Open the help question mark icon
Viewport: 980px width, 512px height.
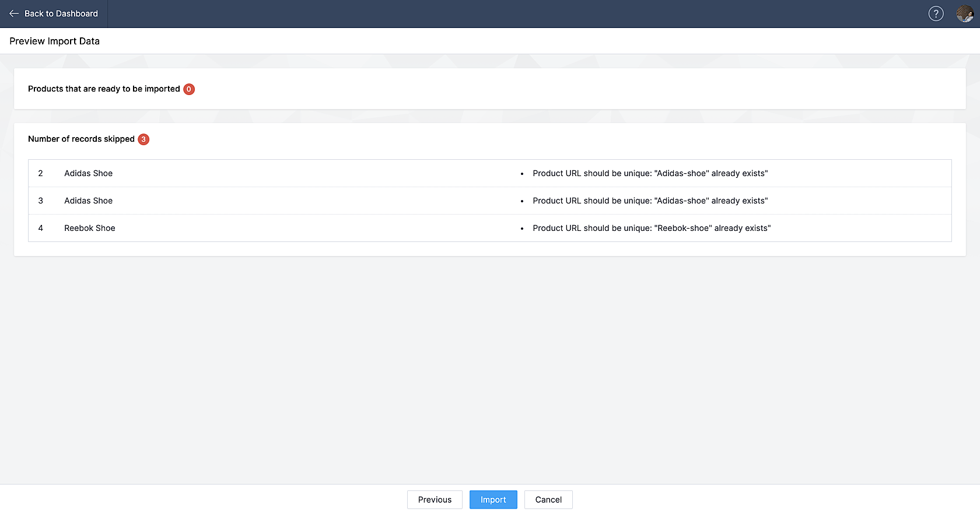coord(936,13)
